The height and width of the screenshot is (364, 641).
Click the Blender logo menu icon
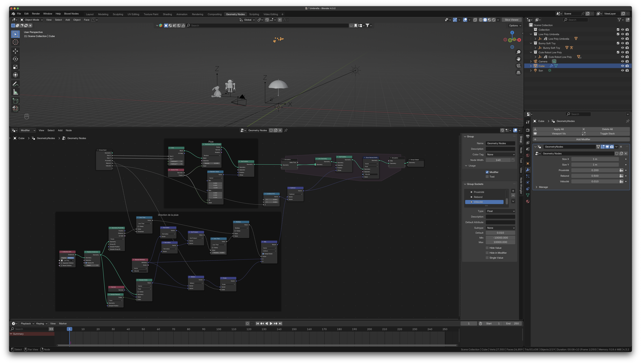[x=13, y=14]
